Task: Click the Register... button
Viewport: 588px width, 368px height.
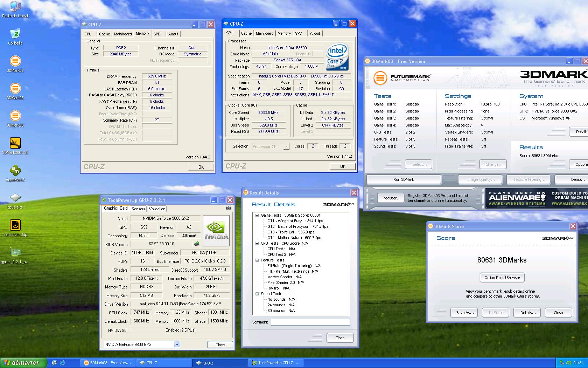Action: click(391, 198)
